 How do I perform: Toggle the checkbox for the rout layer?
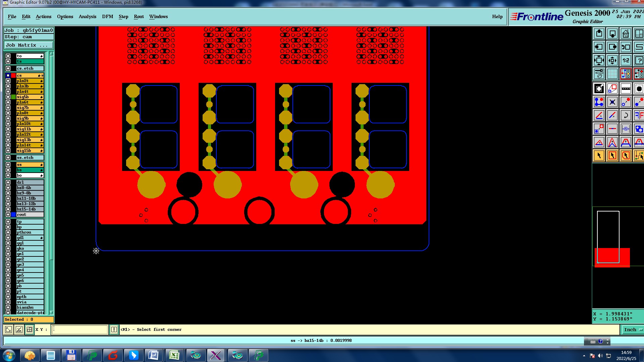click(x=8, y=215)
